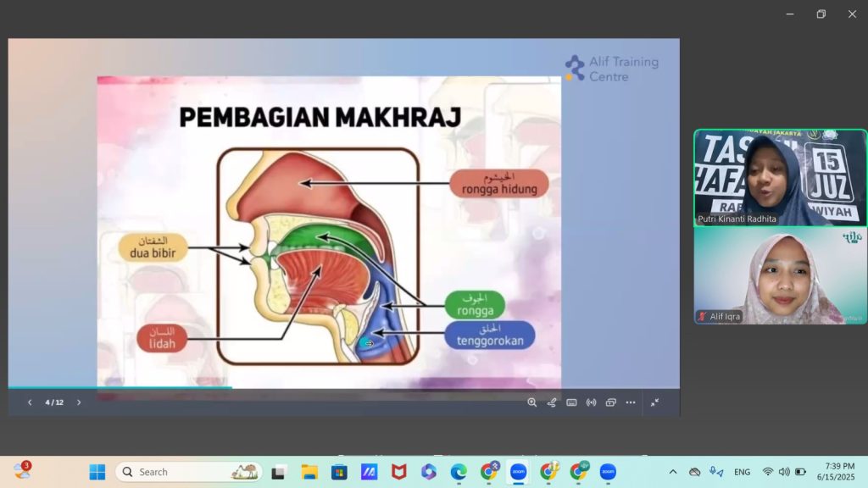Click the muted microphone icon beside Alif Iqra
The image size is (868, 488).
click(703, 317)
